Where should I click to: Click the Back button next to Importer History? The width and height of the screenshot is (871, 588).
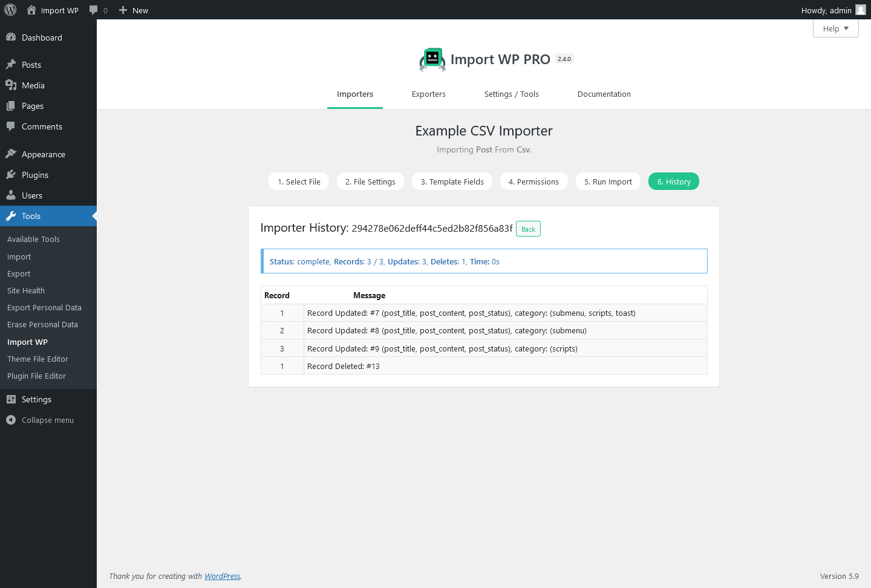527,229
